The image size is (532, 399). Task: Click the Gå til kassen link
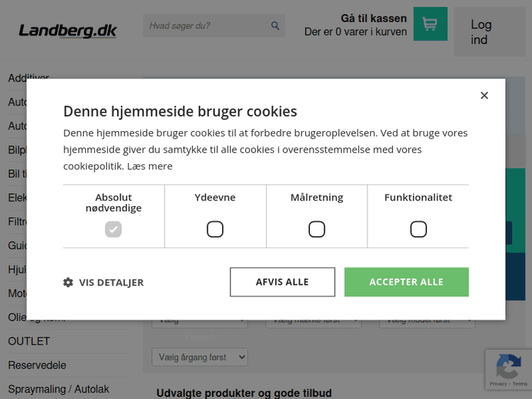373,18
